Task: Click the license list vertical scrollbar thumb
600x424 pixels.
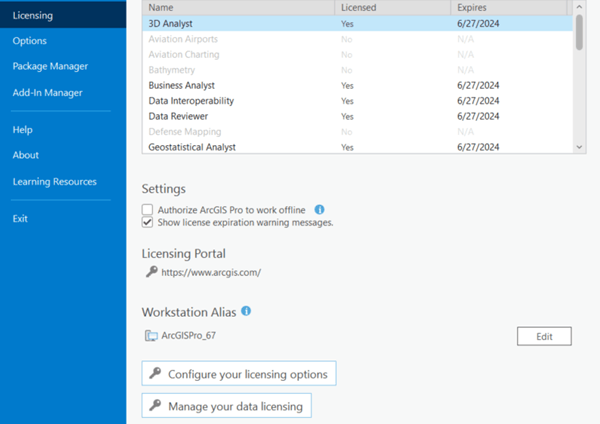Action: (579, 32)
